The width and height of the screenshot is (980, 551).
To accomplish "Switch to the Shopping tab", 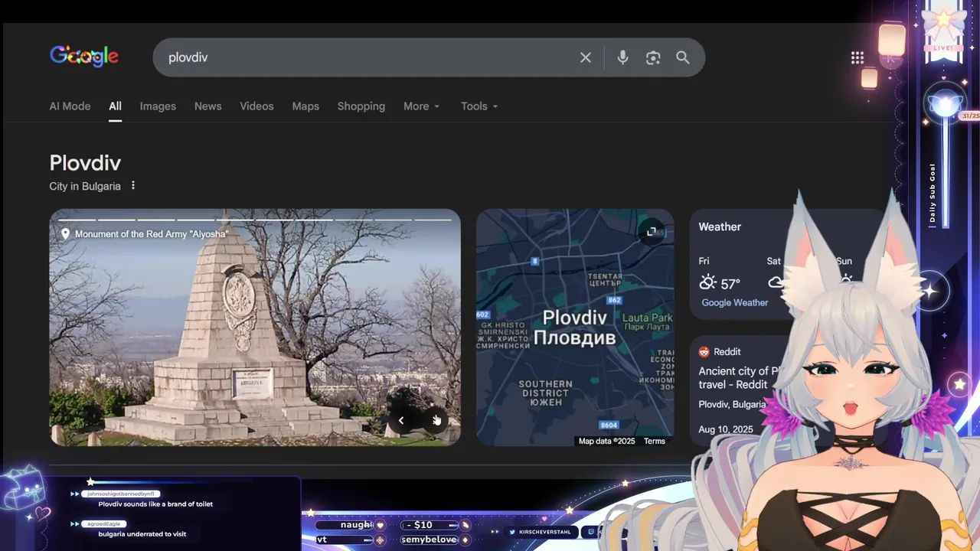I will [x=361, y=106].
